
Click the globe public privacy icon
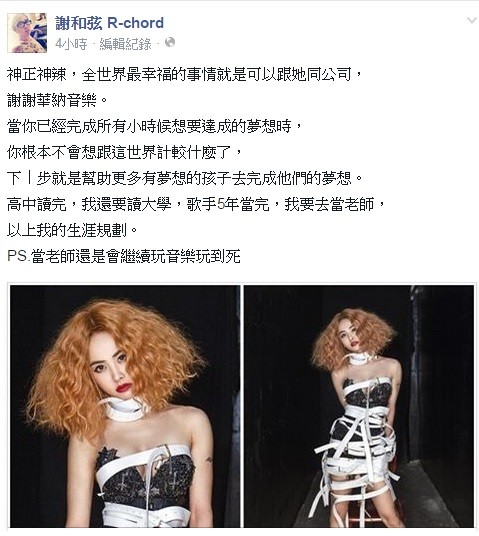point(170,42)
